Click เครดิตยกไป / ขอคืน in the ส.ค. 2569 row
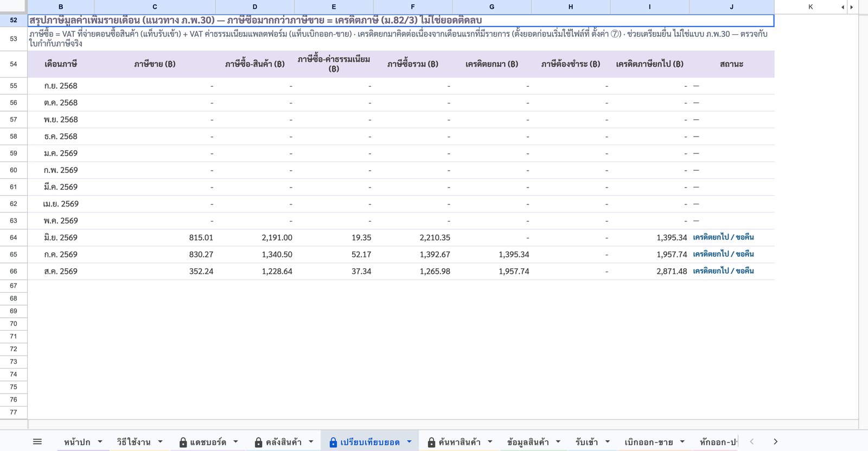Viewport: 868px width, 451px height. click(x=723, y=271)
